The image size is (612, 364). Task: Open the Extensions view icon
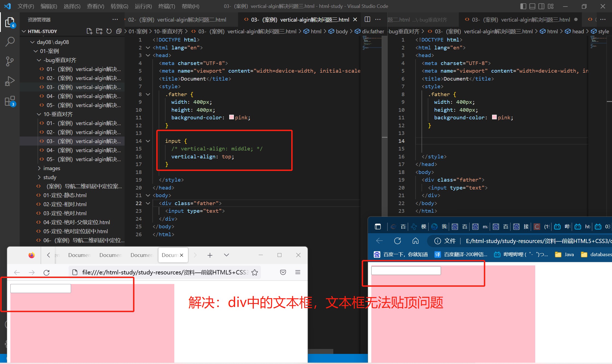(10, 101)
